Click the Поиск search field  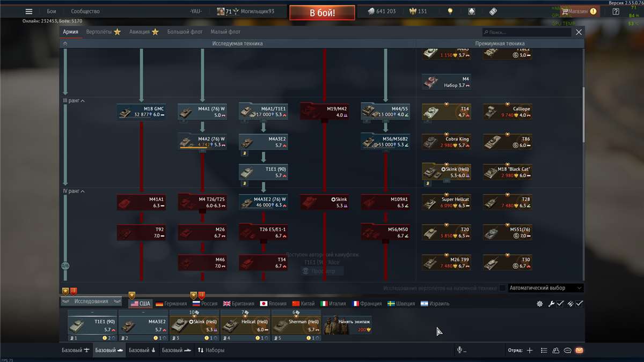pyautogui.click(x=526, y=32)
